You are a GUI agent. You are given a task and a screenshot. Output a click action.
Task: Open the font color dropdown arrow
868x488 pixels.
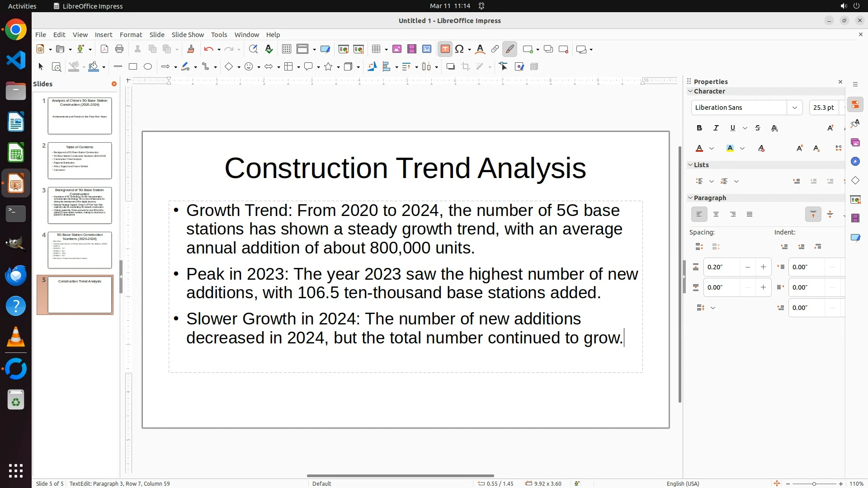712,149
